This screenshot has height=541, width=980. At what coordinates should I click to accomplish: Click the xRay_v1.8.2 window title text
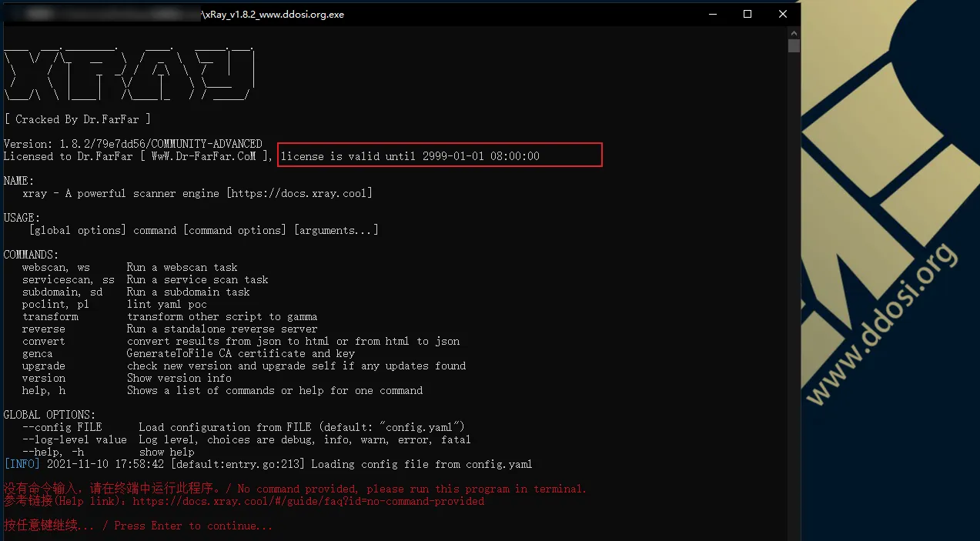coord(273,15)
